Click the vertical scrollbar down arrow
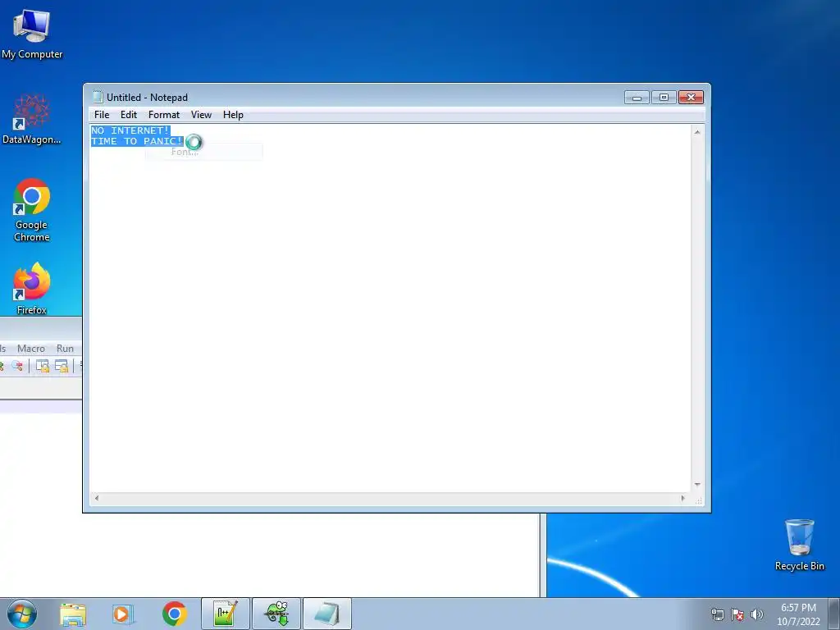The width and height of the screenshot is (840, 630). click(697, 484)
